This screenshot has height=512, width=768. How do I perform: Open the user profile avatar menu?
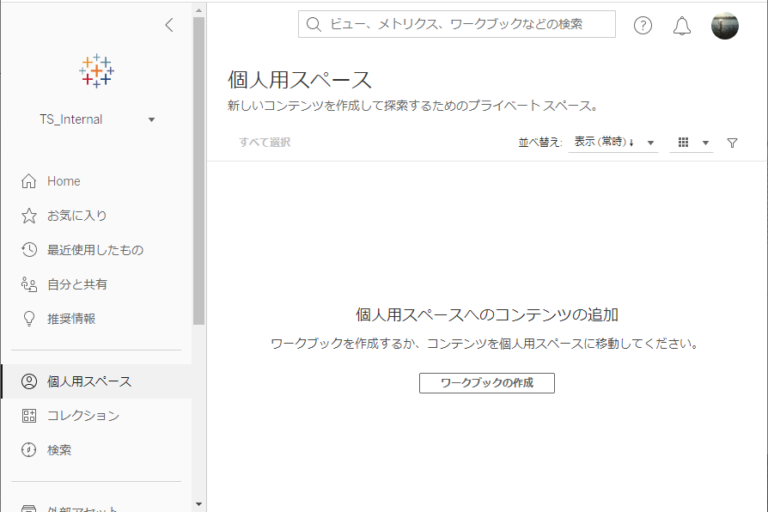click(x=724, y=26)
